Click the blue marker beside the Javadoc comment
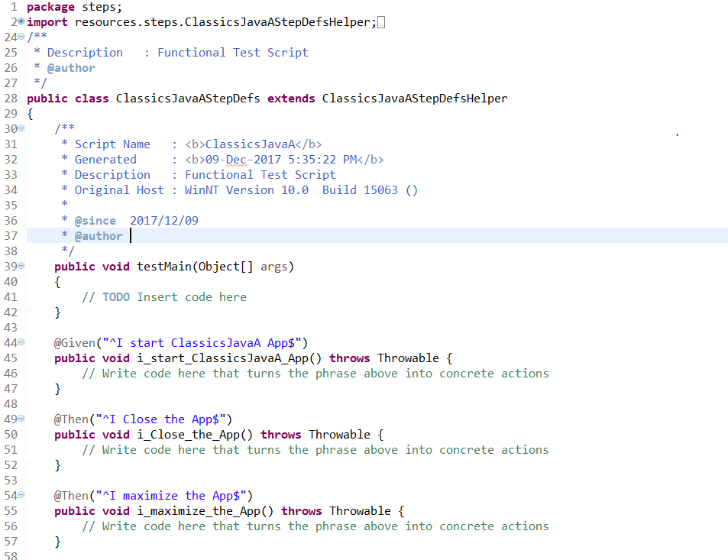This screenshot has width=728, height=560. [x=677, y=133]
